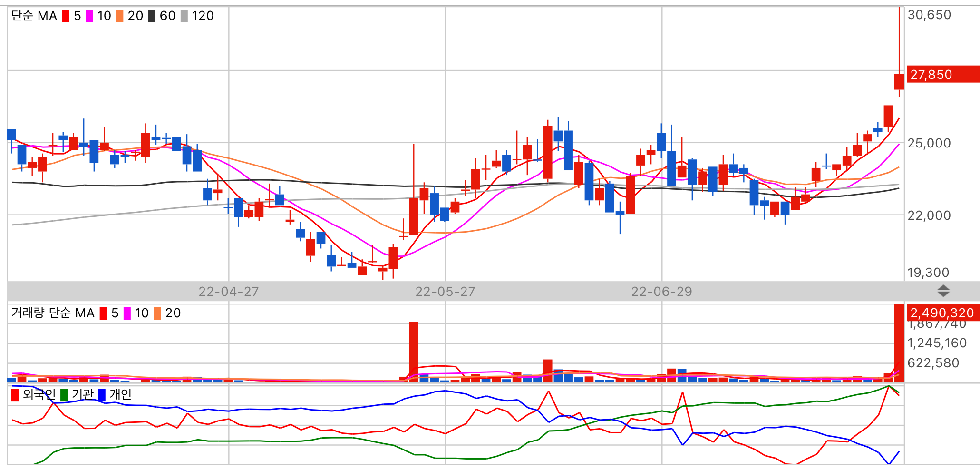Click the 기관 legend label
The height and width of the screenshot is (470, 980).
[83, 394]
